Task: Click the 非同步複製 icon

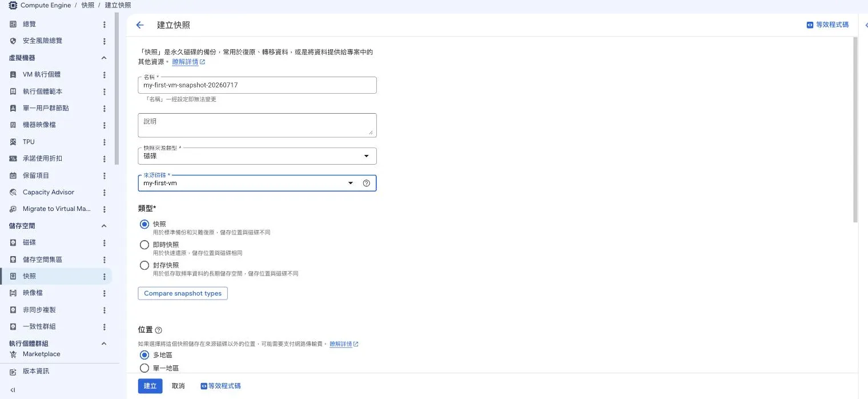Action: coord(13,310)
